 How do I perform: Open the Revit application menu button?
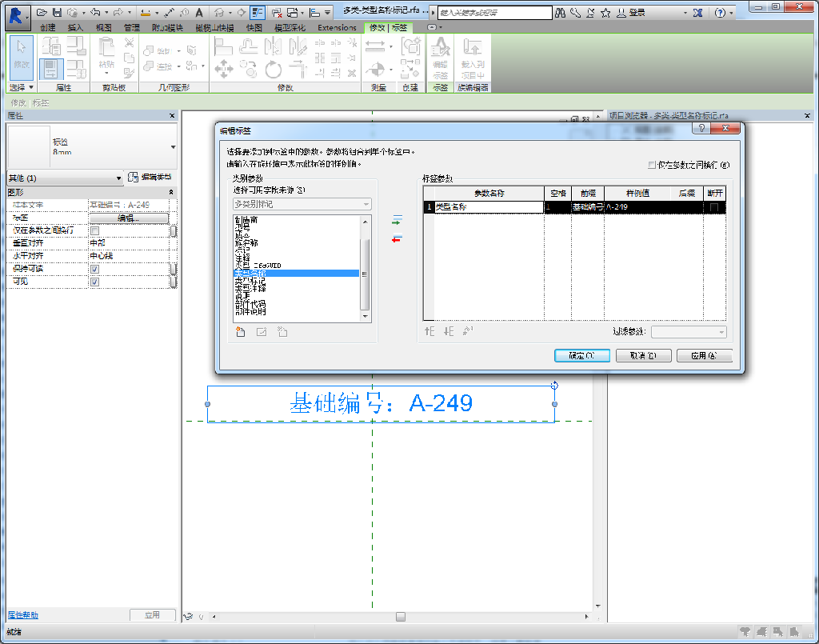16,16
